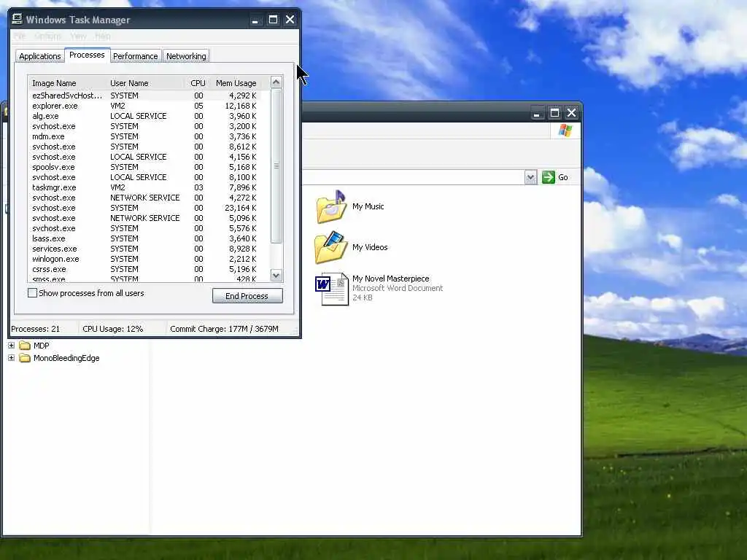Click the Processes: 21 status bar entry
747x560 pixels.
tap(36, 329)
